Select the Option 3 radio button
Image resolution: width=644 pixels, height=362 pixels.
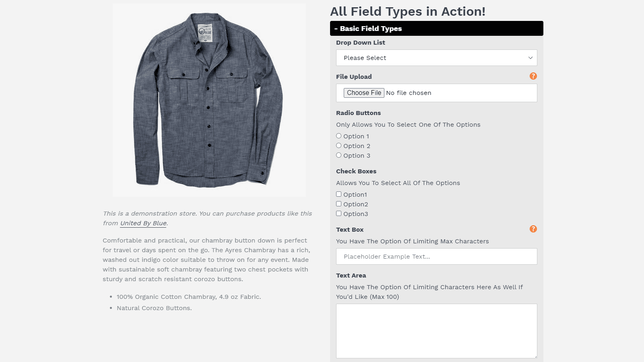pos(339,155)
